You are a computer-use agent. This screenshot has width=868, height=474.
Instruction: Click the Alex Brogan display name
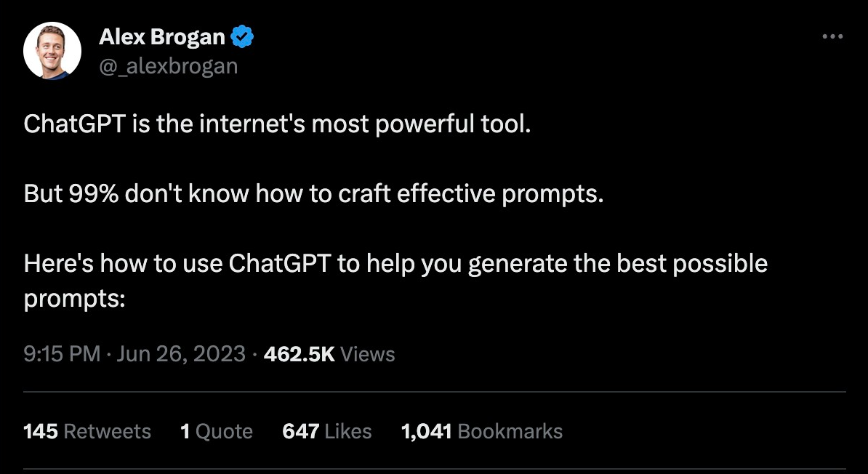point(162,36)
